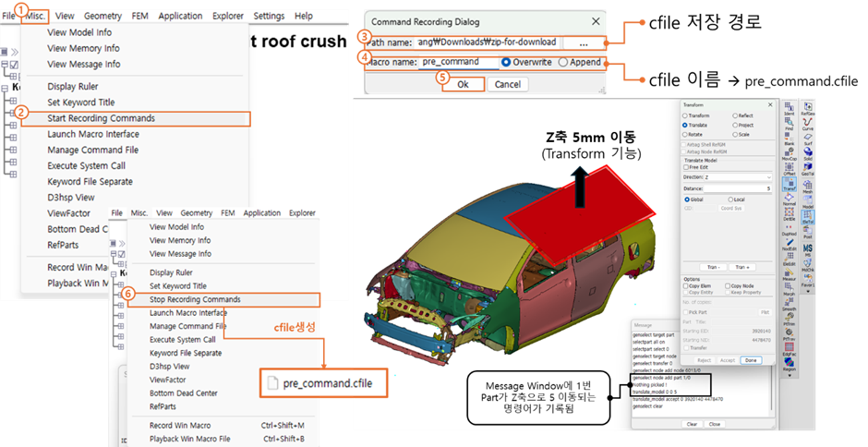Enable the Free Edit checkbox
The width and height of the screenshot is (868, 447).
coord(685,166)
